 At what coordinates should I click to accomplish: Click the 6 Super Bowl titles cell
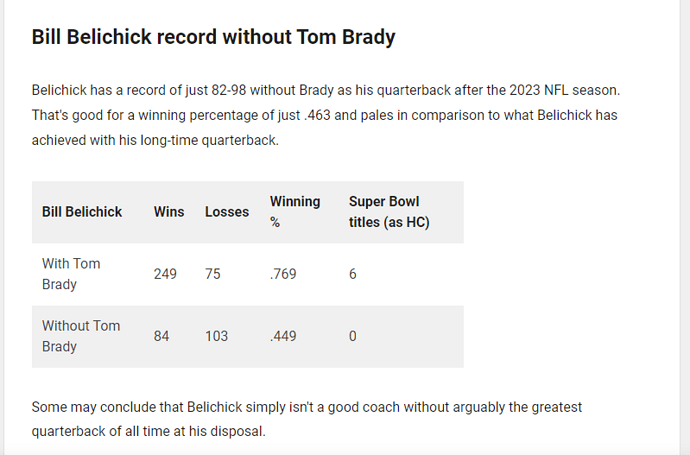pyautogui.click(x=352, y=274)
